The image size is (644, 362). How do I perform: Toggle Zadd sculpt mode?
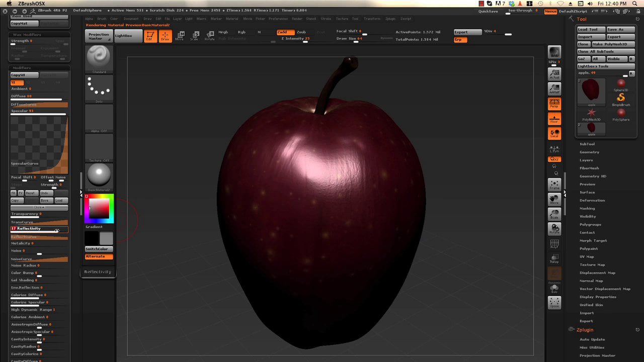286,32
